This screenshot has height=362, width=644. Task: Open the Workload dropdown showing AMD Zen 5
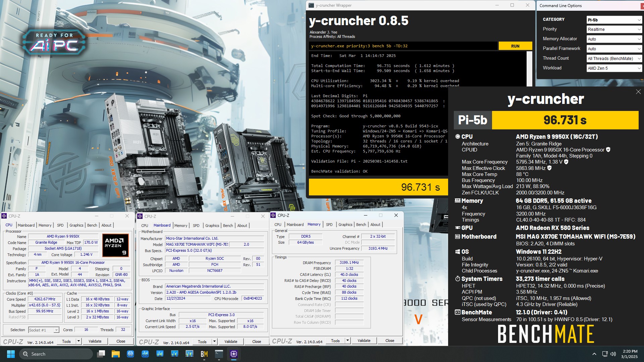(614, 68)
